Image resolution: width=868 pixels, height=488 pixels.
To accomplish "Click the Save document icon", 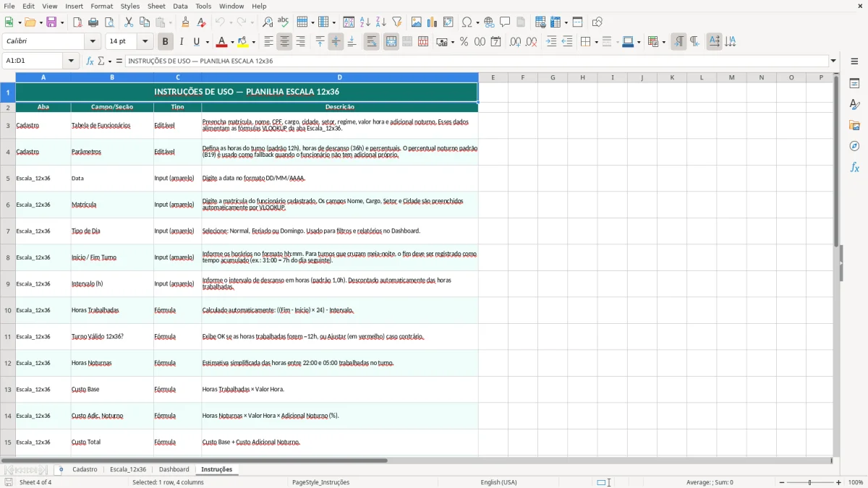I will (x=51, y=22).
